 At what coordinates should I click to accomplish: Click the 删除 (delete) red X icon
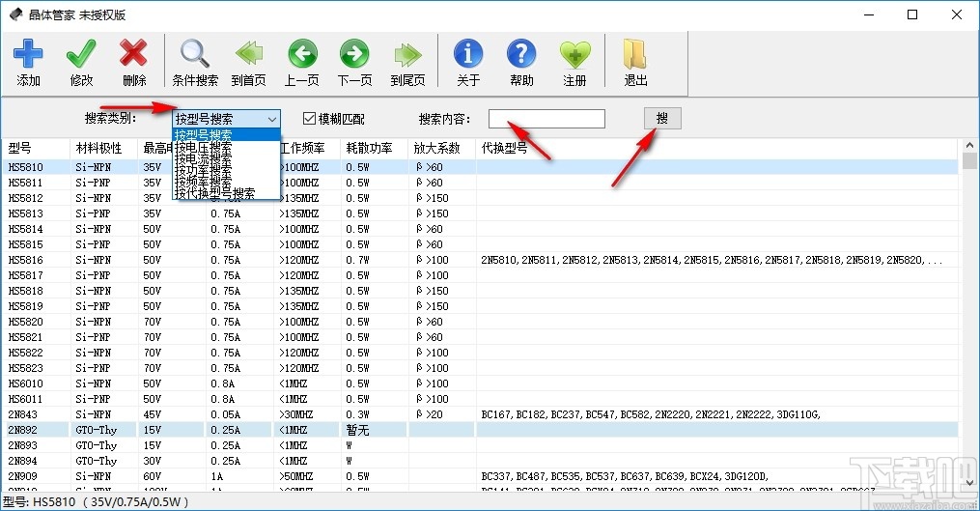(x=134, y=54)
